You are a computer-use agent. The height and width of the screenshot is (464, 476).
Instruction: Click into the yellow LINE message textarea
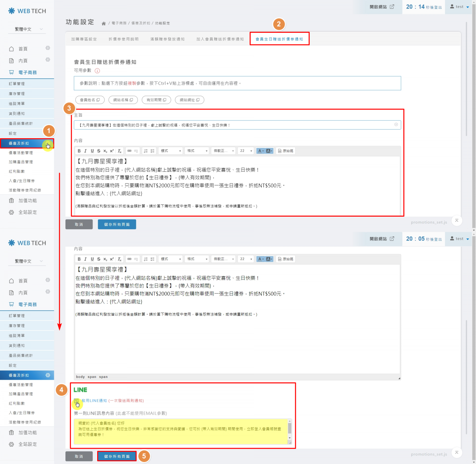(x=180, y=432)
